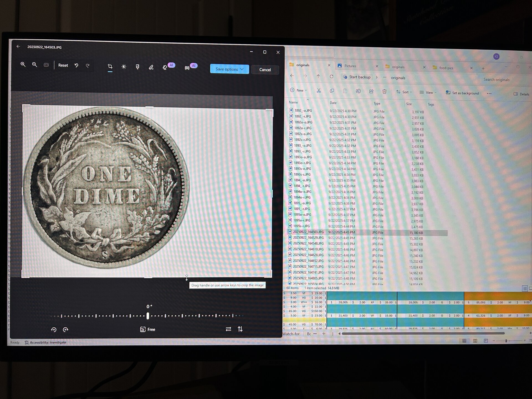
Task: Switch to the food-pics tab
Action: click(x=446, y=68)
